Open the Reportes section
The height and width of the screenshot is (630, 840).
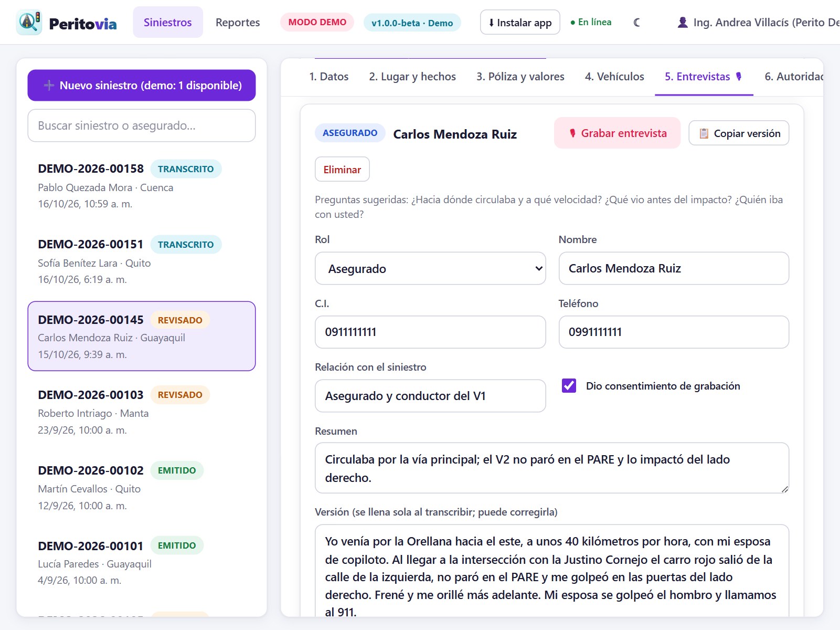[238, 22]
